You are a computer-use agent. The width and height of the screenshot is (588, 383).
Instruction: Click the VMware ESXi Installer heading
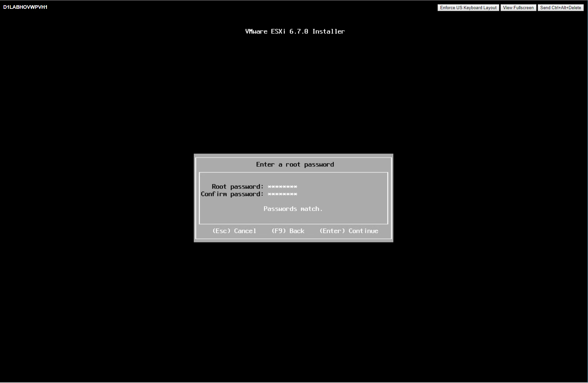(x=295, y=32)
